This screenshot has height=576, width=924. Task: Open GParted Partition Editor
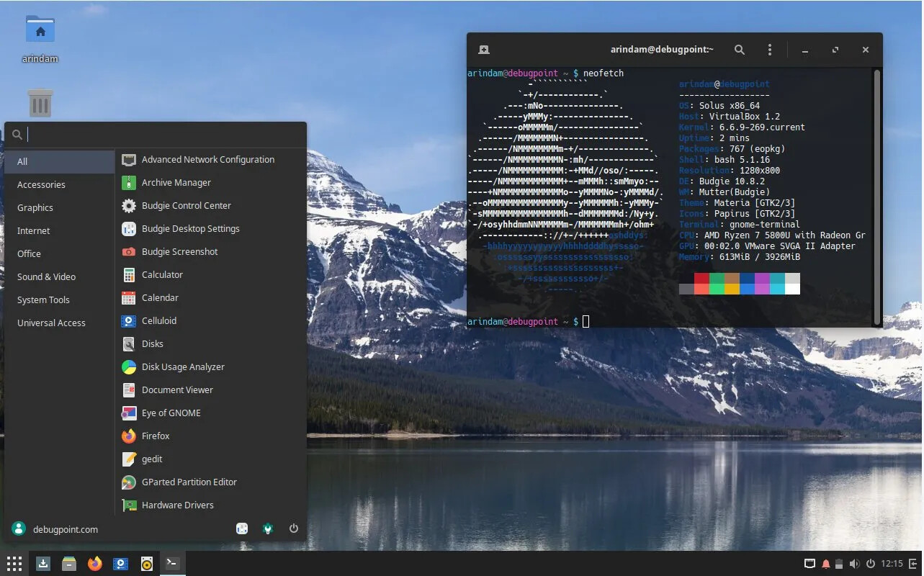click(210, 482)
